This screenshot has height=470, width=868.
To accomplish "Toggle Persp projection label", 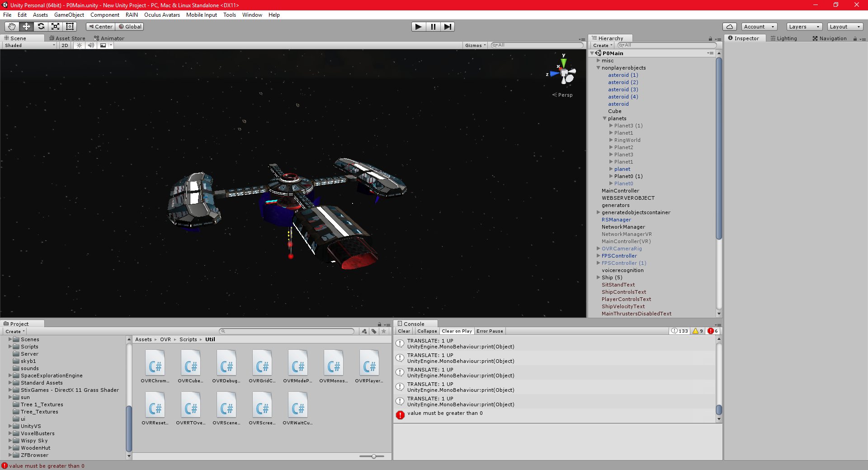I will (x=562, y=95).
